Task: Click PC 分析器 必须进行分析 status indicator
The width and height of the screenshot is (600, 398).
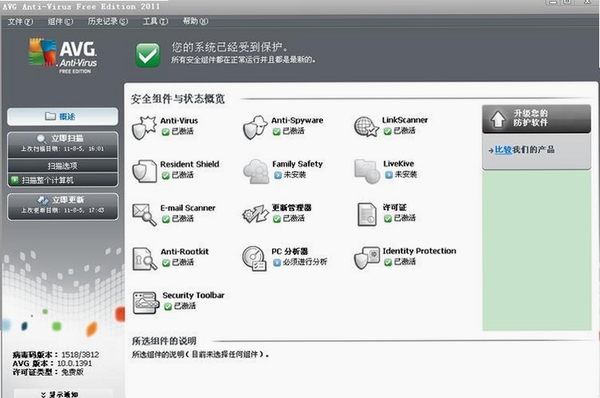Action: coord(277,263)
